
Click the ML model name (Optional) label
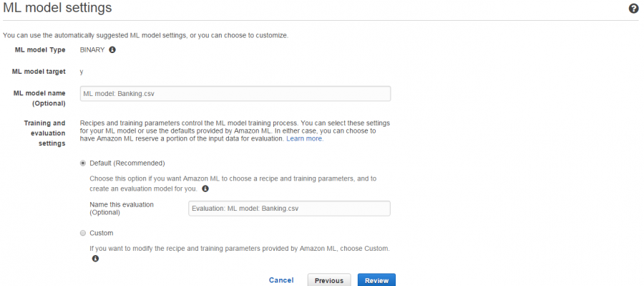40,98
